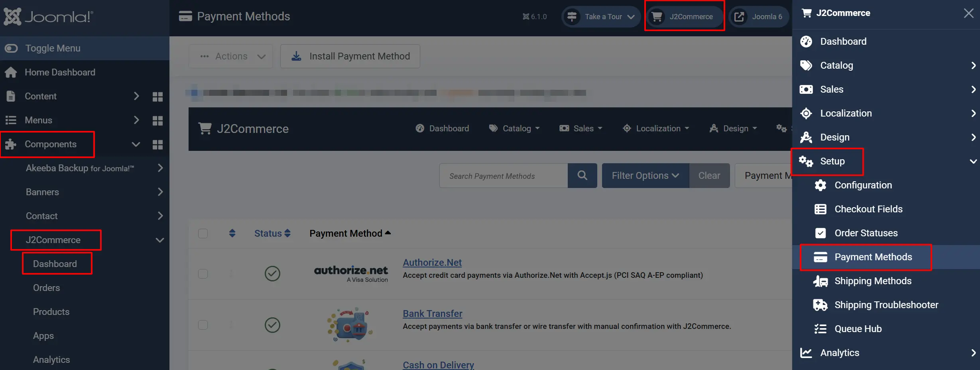Open Menus module dashboard grid icon

(x=157, y=121)
